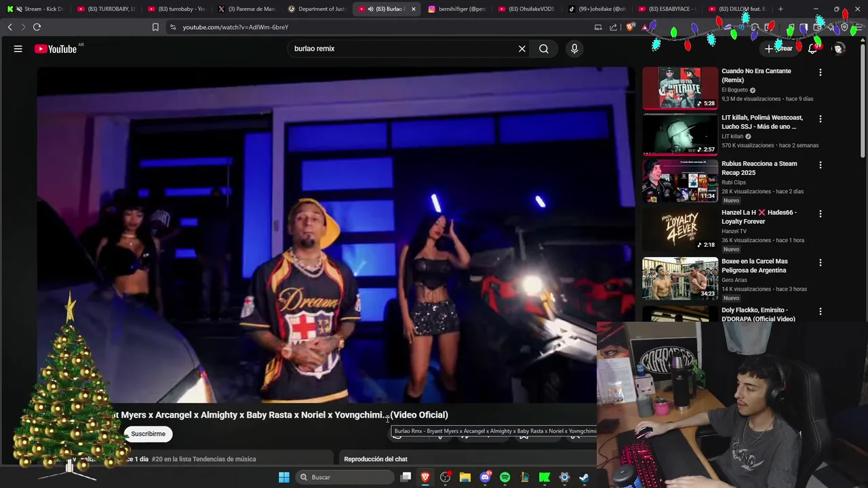The height and width of the screenshot is (488, 868).
Task: Open Boxee en la Carcel thumbnail
Action: 680,278
